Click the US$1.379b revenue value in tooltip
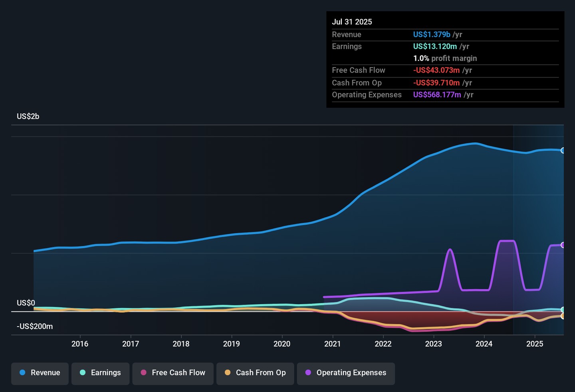575x392 pixels. coord(432,35)
